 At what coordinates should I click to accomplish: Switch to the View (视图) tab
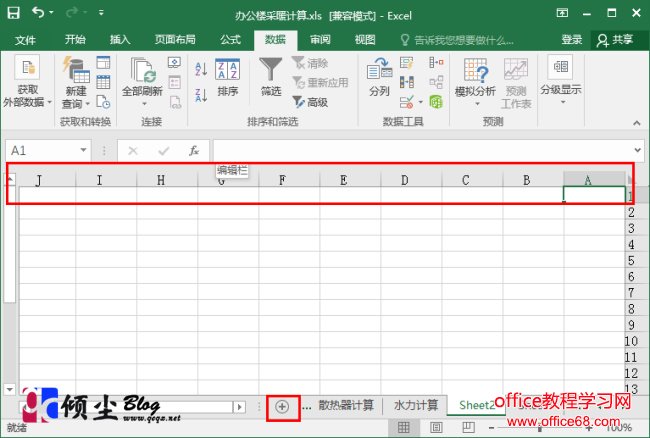click(365, 40)
